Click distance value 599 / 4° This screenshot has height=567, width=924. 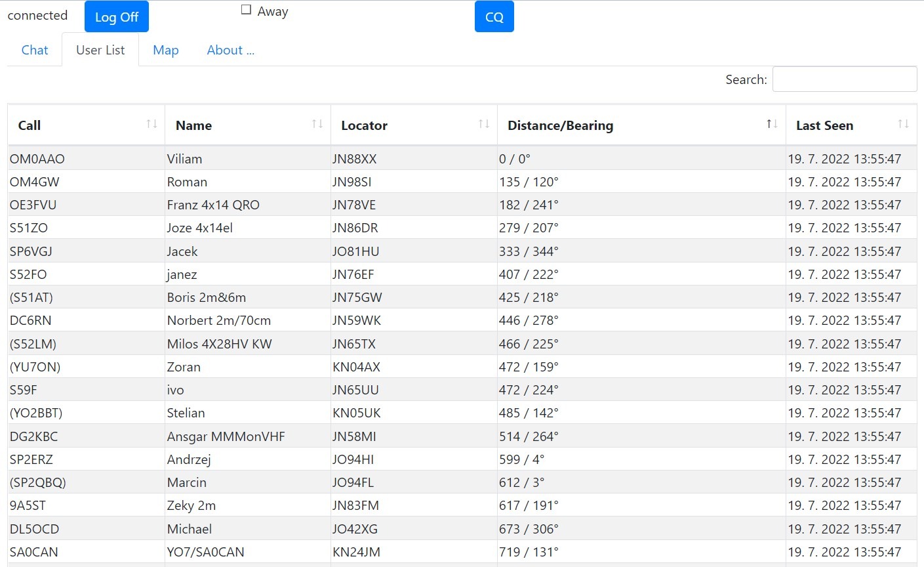(522, 459)
